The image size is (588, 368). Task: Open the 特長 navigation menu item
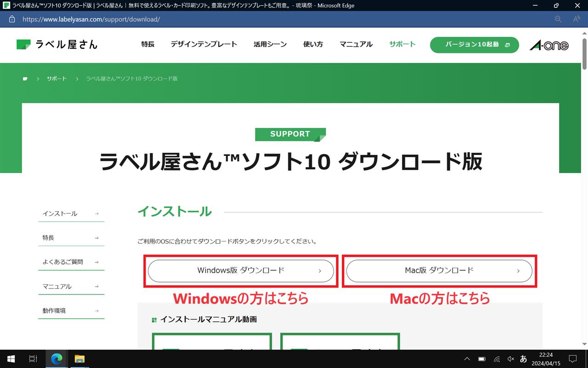click(148, 45)
